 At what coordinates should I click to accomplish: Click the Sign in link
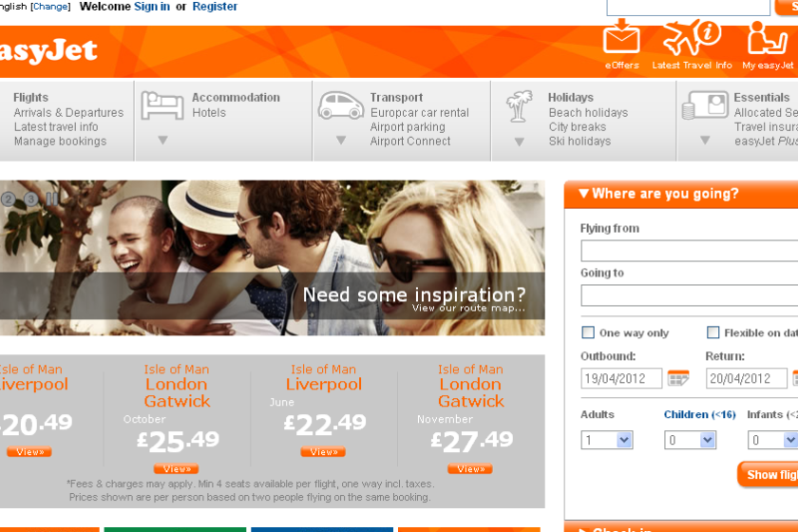tap(152, 7)
